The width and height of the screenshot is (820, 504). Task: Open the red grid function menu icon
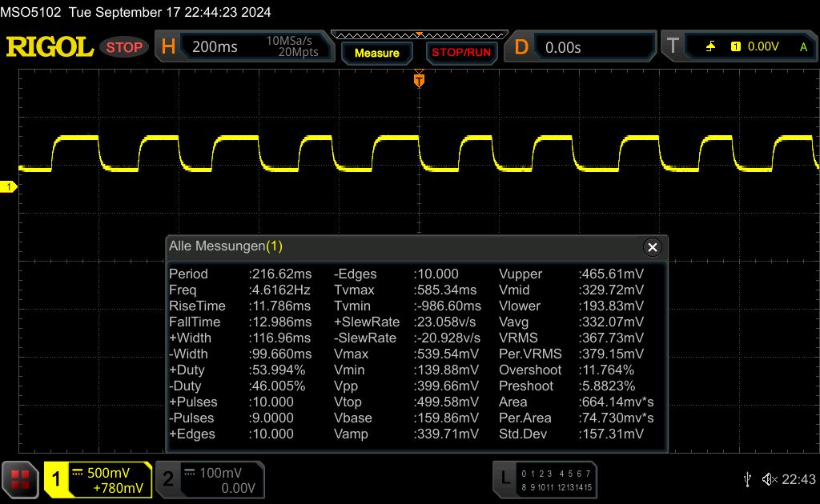tap(20, 479)
